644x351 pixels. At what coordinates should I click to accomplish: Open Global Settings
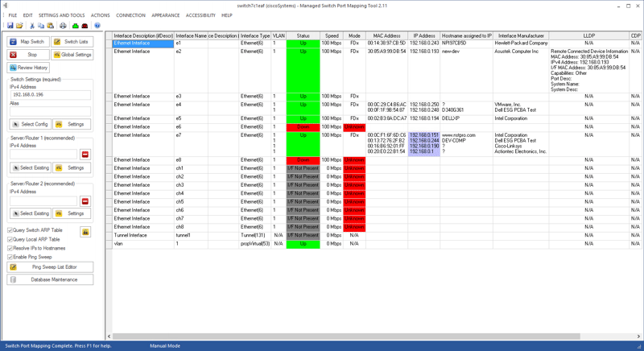[x=72, y=55]
